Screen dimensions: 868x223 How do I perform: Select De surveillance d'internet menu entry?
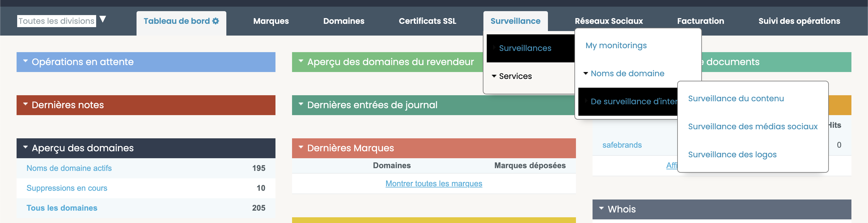tap(628, 101)
